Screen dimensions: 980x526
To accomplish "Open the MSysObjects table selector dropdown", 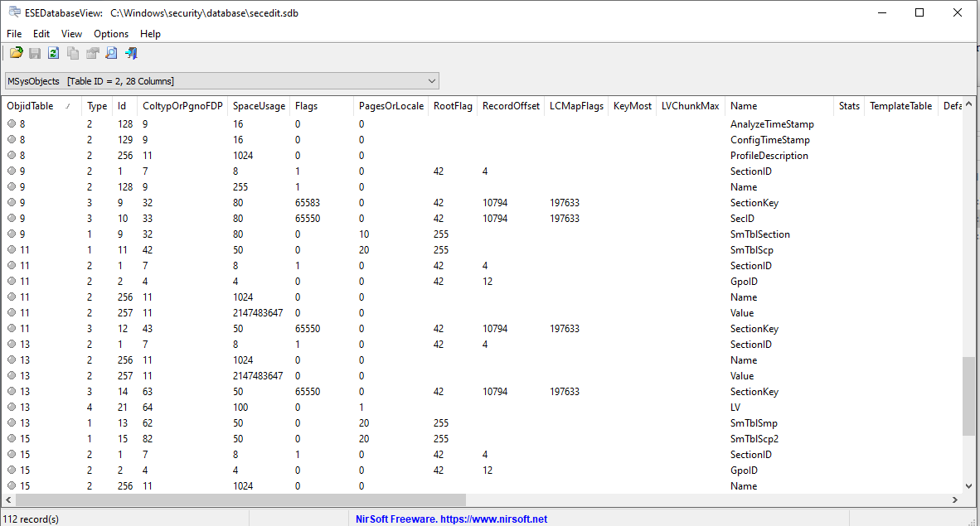I will click(222, 81).
